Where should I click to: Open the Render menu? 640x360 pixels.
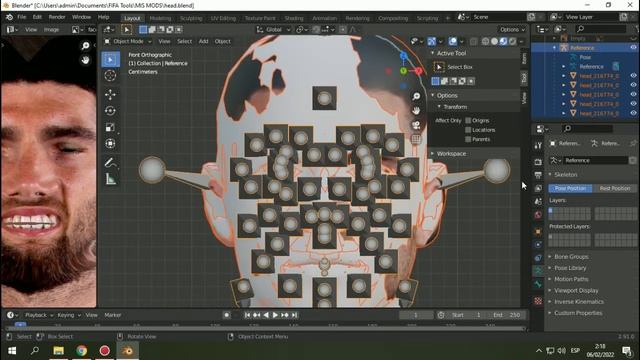(57, 17)
